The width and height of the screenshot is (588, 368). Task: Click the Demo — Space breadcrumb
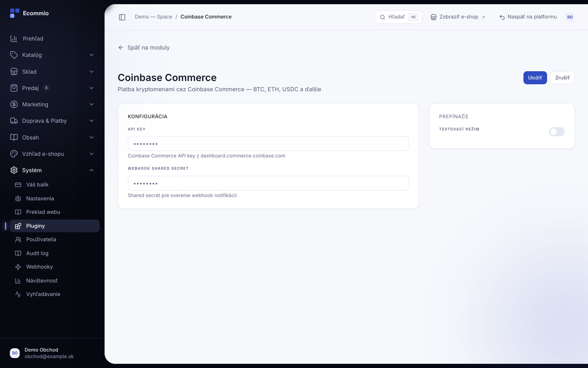click(154, 17)
